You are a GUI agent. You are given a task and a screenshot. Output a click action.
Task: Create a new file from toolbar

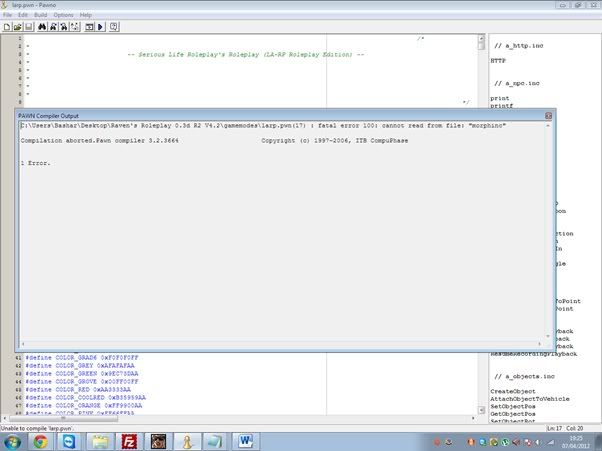[x=7, y=27]
